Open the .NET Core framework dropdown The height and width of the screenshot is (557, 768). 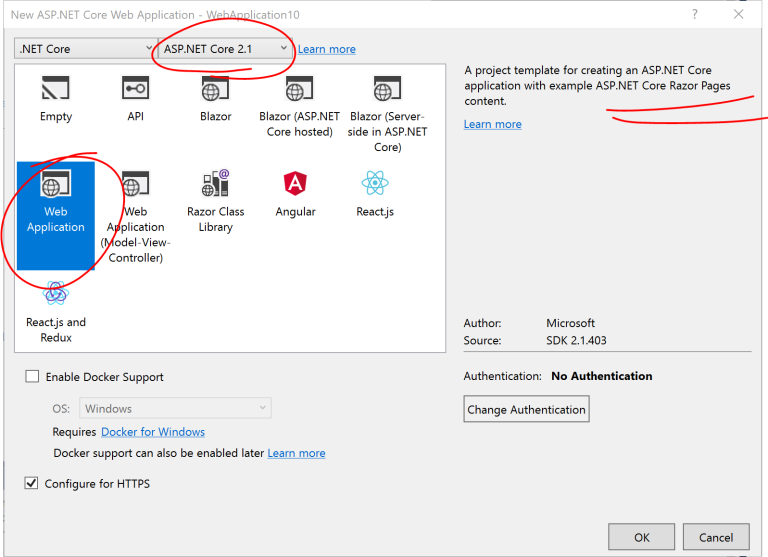(85, 49)
